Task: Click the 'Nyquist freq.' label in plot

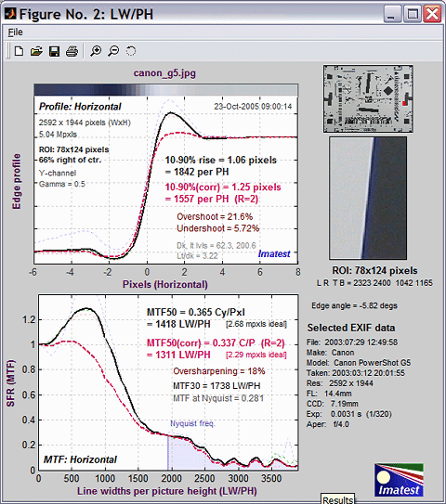Action: point(192,423)
